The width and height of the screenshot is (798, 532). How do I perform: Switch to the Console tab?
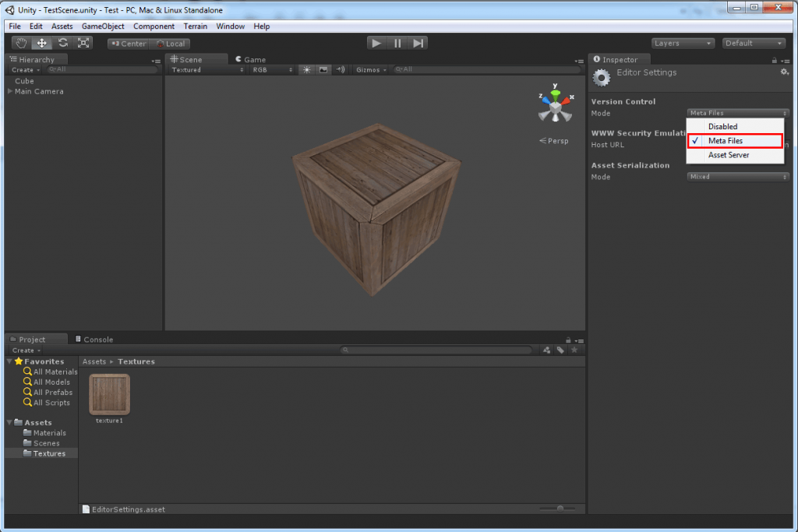pos(94,340)
